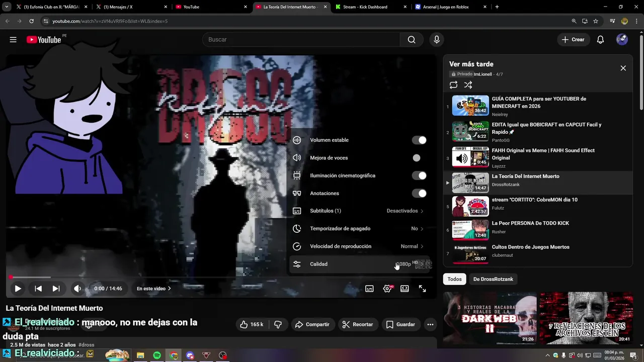The image size is (644, 362).
Task: Play La Peor PERSONA De TODO KICK
Action: (x=538, y=229)
